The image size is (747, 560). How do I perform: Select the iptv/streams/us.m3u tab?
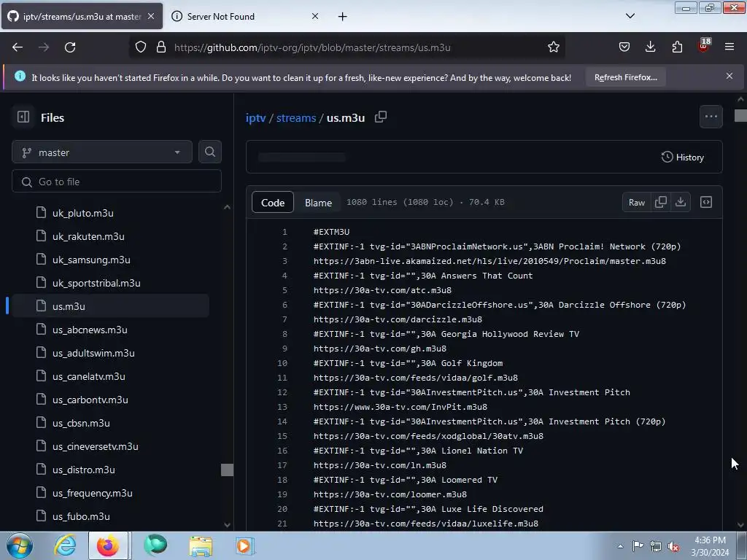coord(82,17)
